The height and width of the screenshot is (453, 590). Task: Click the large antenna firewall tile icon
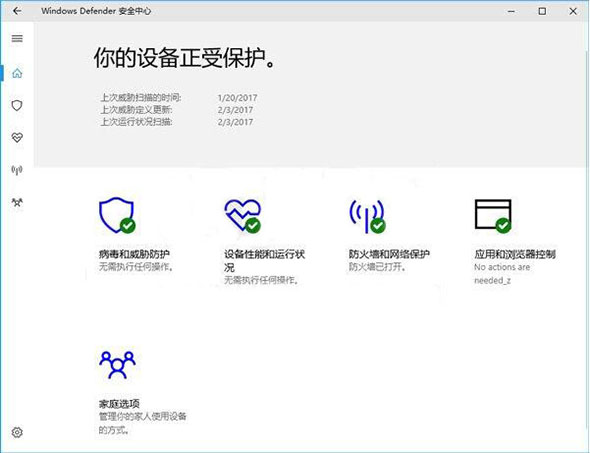[368, 216]
